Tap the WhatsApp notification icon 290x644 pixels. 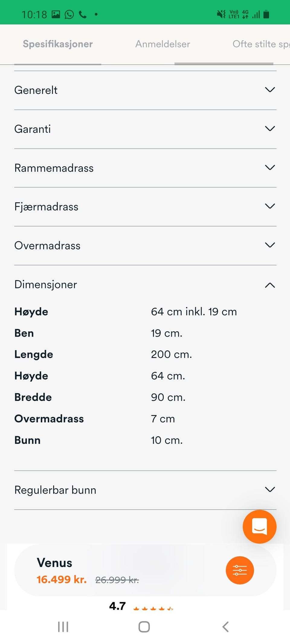click(69, 14)
